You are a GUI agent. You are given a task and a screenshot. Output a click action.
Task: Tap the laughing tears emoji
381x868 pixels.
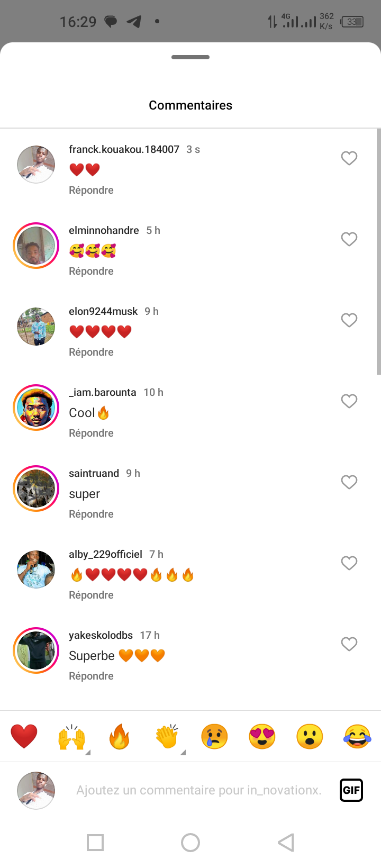coord(357,736)
